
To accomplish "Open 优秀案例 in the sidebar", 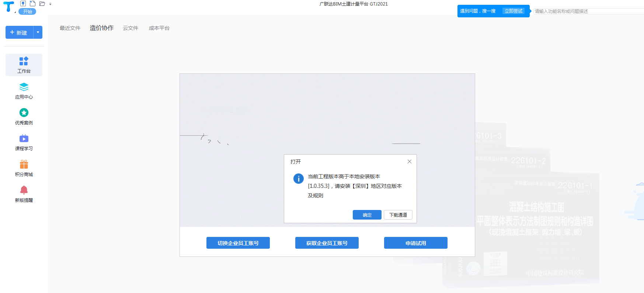I will click(24, 117).
